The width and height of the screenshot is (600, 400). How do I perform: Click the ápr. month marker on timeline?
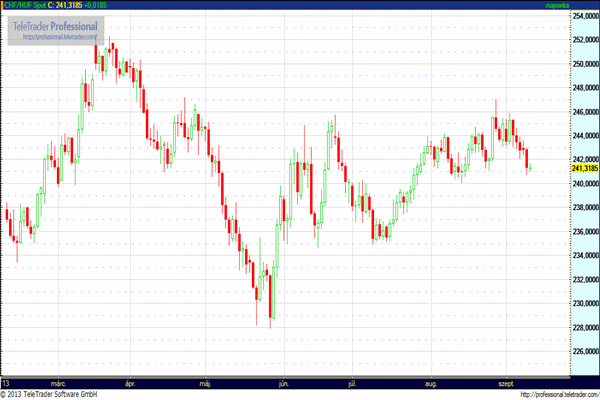tap(130, 384)
